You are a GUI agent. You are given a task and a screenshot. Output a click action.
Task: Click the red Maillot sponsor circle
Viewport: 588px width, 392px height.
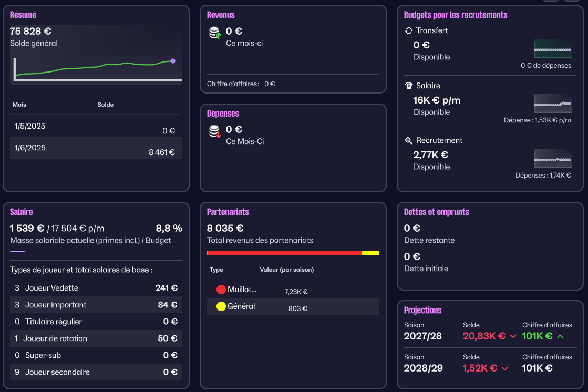221,290
